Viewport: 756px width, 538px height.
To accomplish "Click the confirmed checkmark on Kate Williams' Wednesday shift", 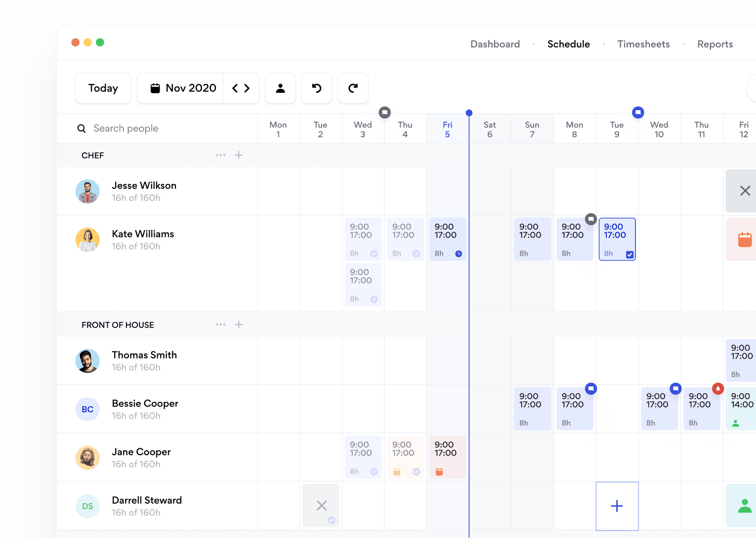I will (x=374, y=254).
